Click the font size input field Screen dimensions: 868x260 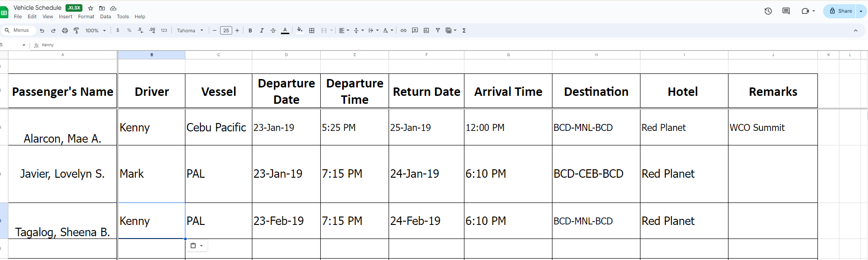coord(226,30)
